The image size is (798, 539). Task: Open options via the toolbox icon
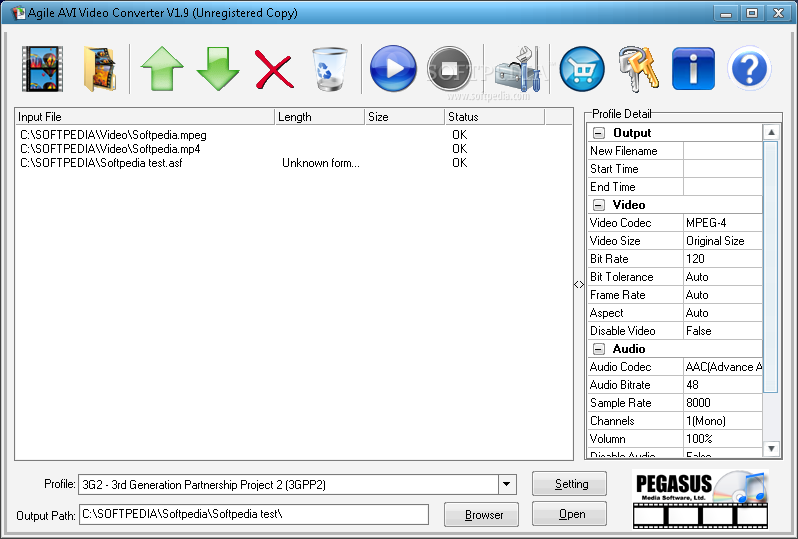[518, 69]
